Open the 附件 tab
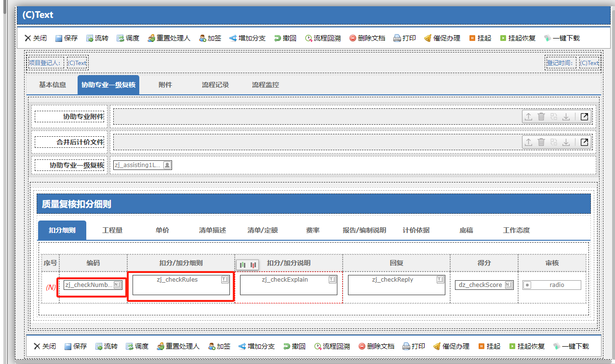Image resolution: width=615 pixels, height=364 pixels. 165,85
